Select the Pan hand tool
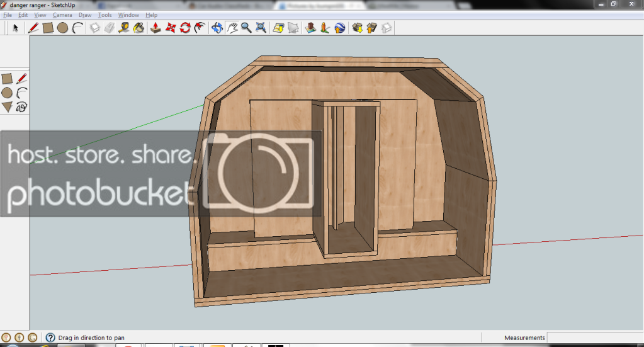The width and height of the screenshot is (644, 347). (x=232, y=28)
